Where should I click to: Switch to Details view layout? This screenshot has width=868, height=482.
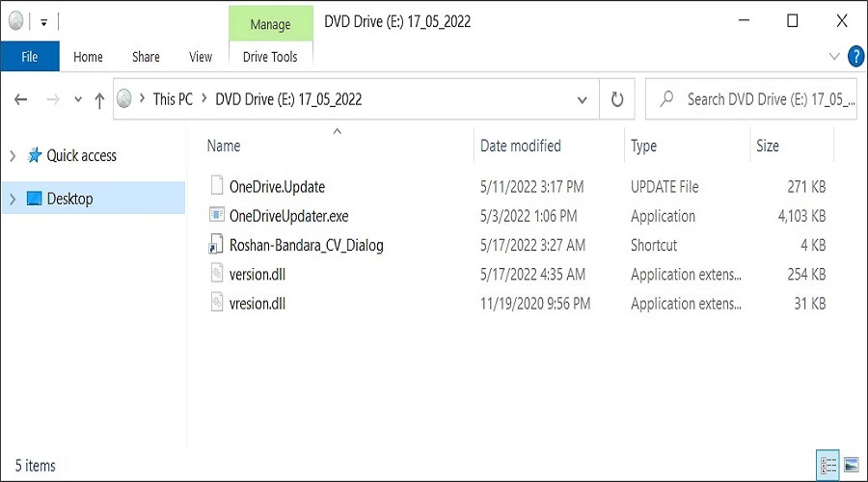(x=827, y=466)
